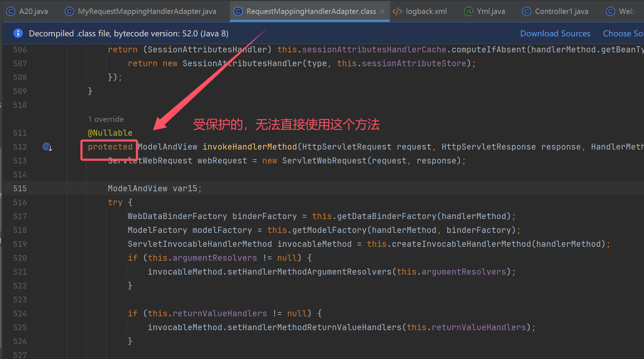Click the @Nullable annotation
Viewport: 644px width, 359px height.
coord(110,133)
